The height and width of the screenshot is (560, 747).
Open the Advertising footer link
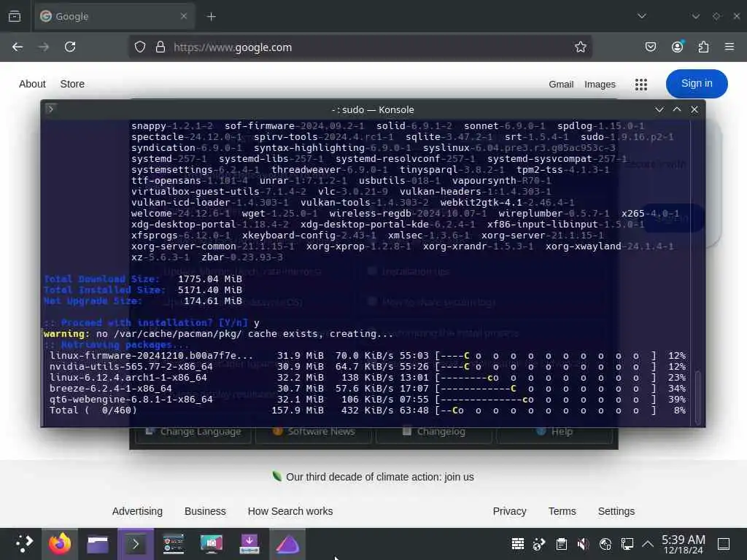point(137,511)
